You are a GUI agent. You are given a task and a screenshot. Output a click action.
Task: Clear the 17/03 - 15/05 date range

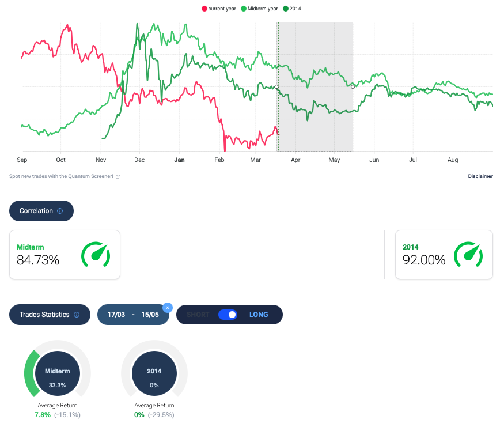[x=168, y=308]
